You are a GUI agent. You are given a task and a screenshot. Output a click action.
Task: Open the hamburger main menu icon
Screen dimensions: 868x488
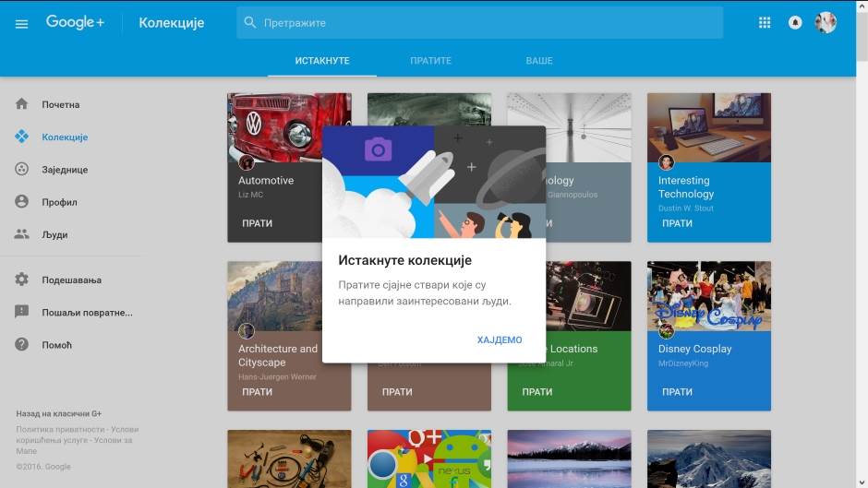pos(22,23)
